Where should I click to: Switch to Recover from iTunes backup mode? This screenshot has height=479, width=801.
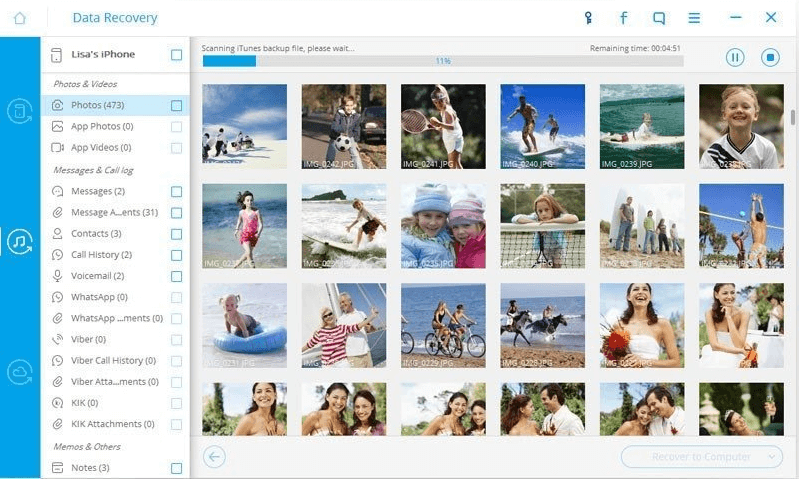(x=20, y=242)
